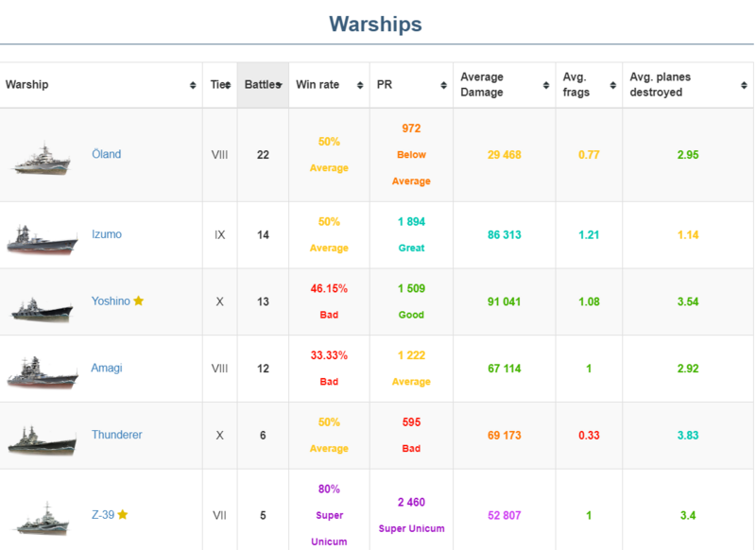Click the Thunderer ship thumbnail image
This screenshot has width=756, height=550.
[42, 438]
